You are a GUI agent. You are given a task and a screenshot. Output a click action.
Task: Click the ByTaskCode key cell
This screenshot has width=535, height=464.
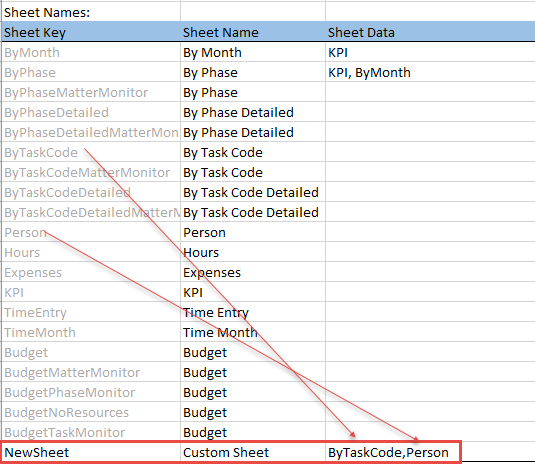[91, 153]
